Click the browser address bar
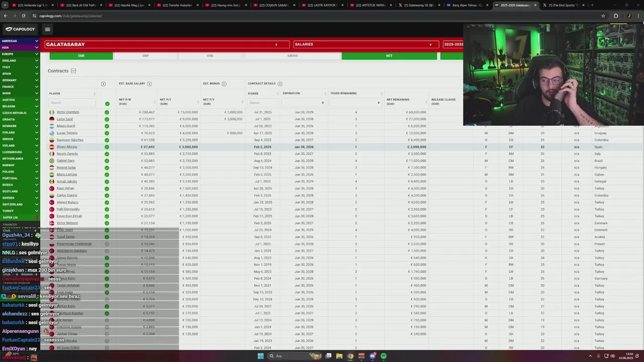This screenshot has height=362, width=644. [x=302, y=16]
